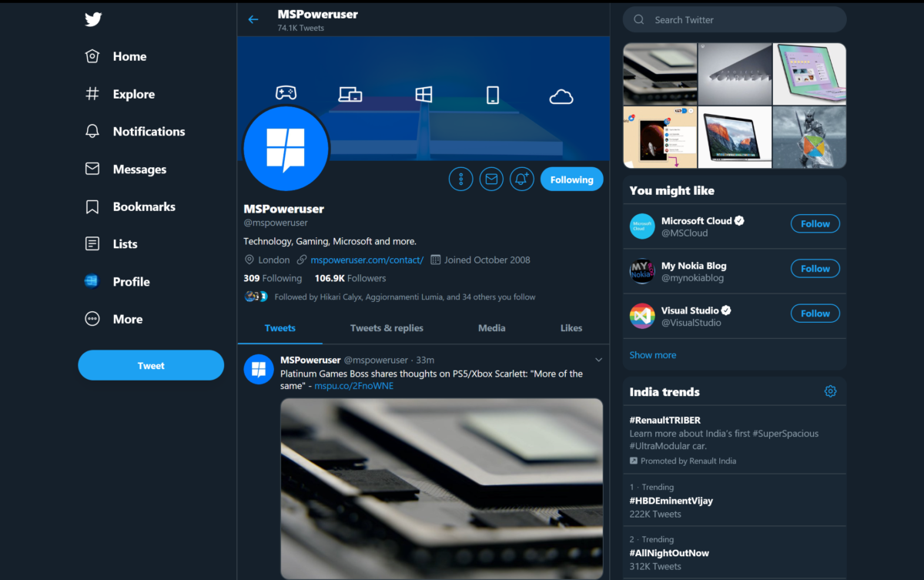Open the MSPoweruser profile picture
This screenshot has height=580, width=924.
(286, 149)
